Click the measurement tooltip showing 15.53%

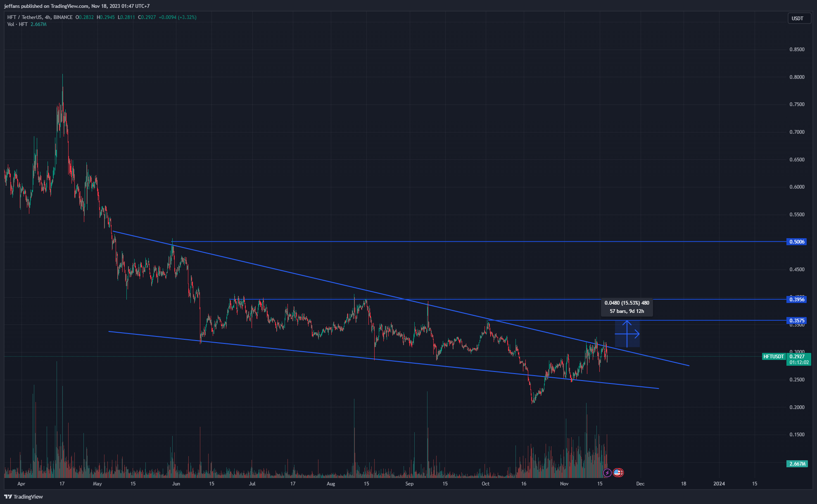[627, 307]
